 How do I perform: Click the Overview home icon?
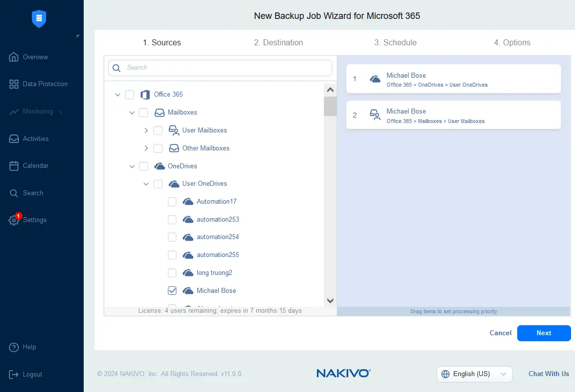pos(13,57)
